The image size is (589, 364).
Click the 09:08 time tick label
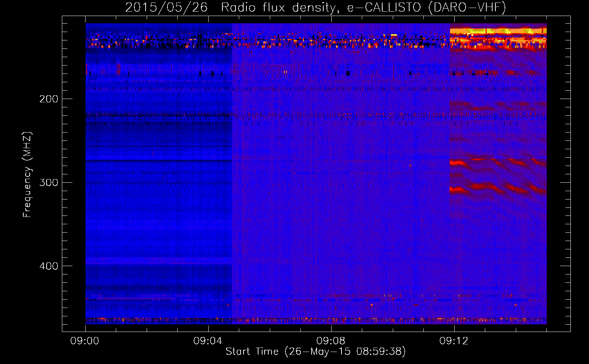tap(331, 341)
